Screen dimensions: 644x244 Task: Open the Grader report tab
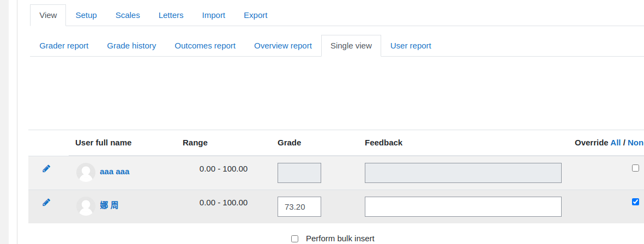[x=64, y=46]
